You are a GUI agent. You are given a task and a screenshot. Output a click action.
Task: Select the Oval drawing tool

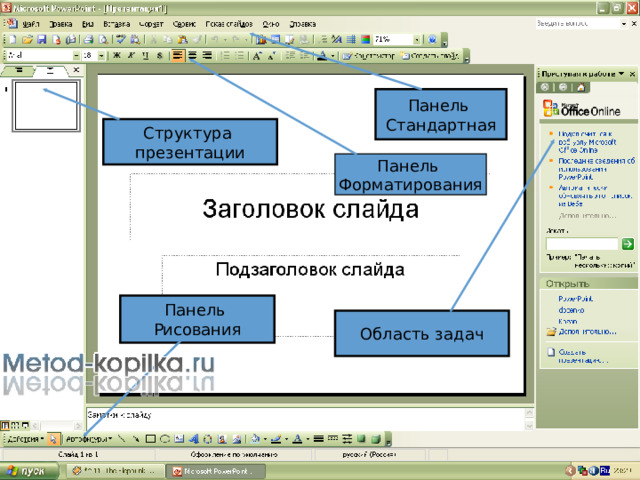[165, 439]
